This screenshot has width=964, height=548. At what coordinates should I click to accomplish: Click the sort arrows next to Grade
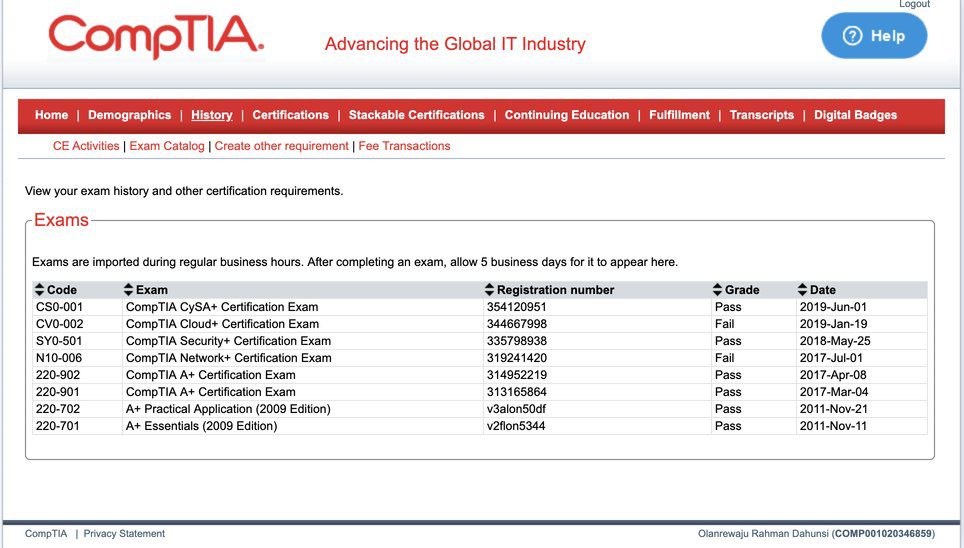tap(717, 290)
